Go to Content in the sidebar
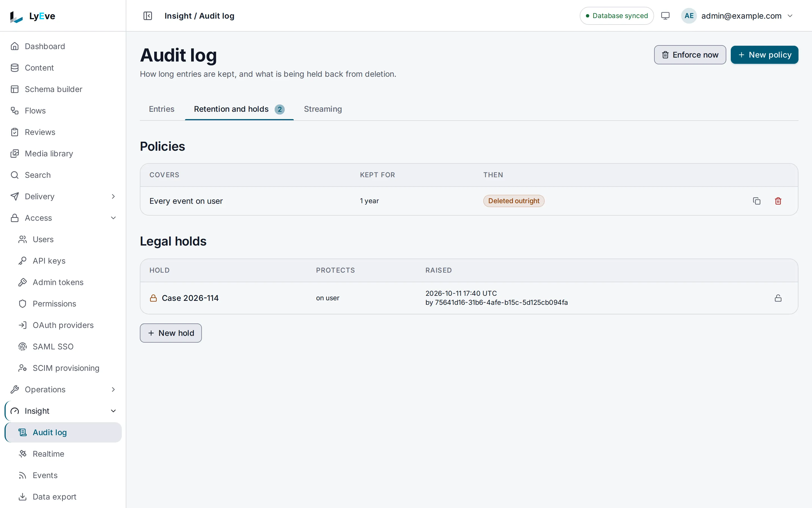Viewport: 812px width, 508px height. 63,68
